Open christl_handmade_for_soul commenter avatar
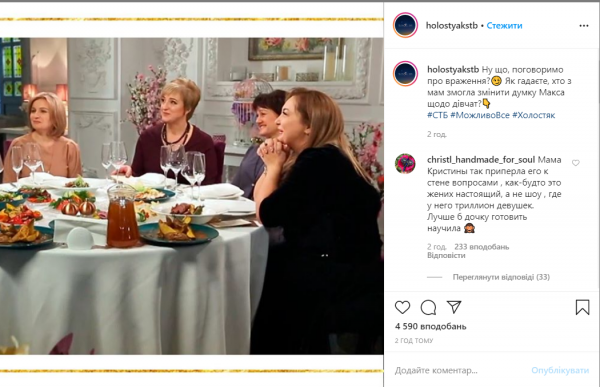 pos(405,163)
